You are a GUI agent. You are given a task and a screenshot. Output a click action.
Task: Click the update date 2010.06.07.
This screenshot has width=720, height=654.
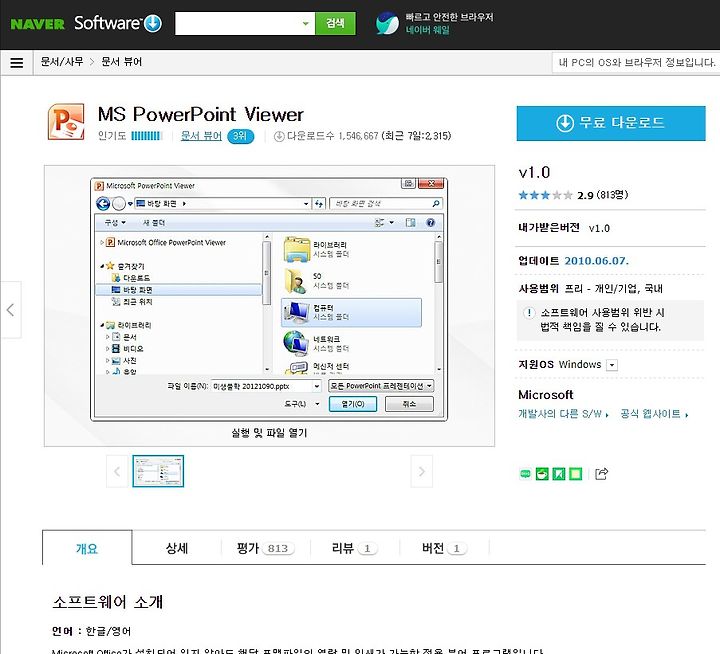[x=596, y=261]
